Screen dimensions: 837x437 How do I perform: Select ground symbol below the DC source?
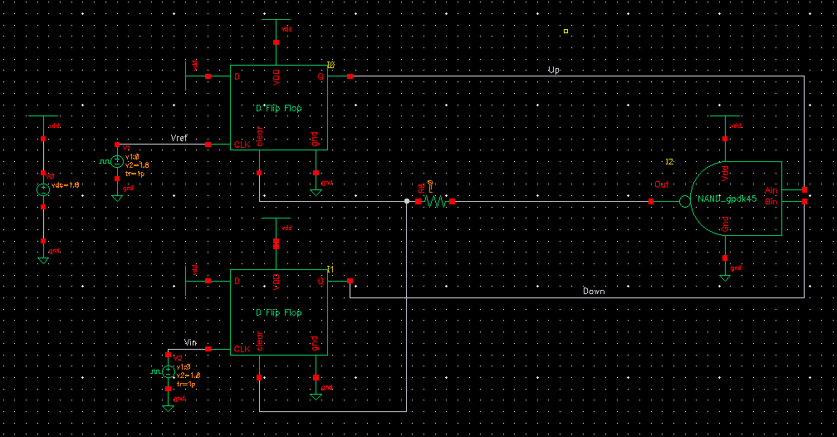pos(43,259)
